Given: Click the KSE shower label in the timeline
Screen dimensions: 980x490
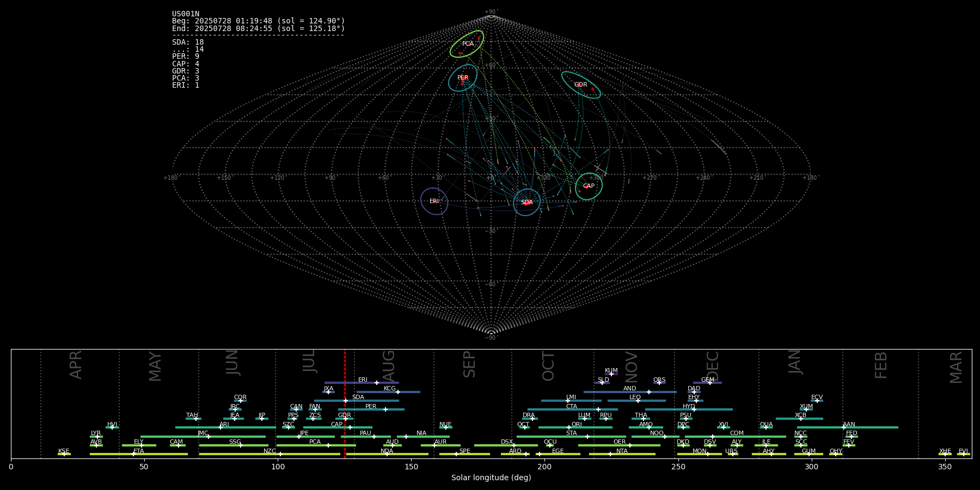Looking at the screenshot, I should [x=64, y=451].
